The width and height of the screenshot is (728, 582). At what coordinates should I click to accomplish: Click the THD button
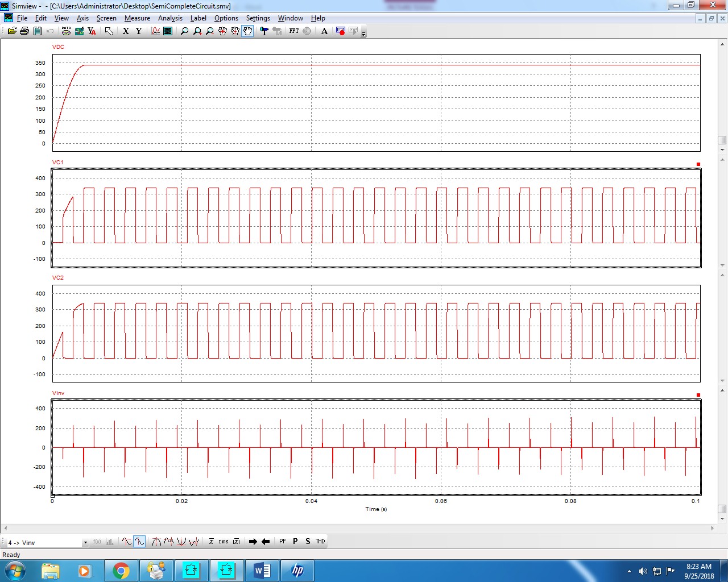click(x=320, y=542)
